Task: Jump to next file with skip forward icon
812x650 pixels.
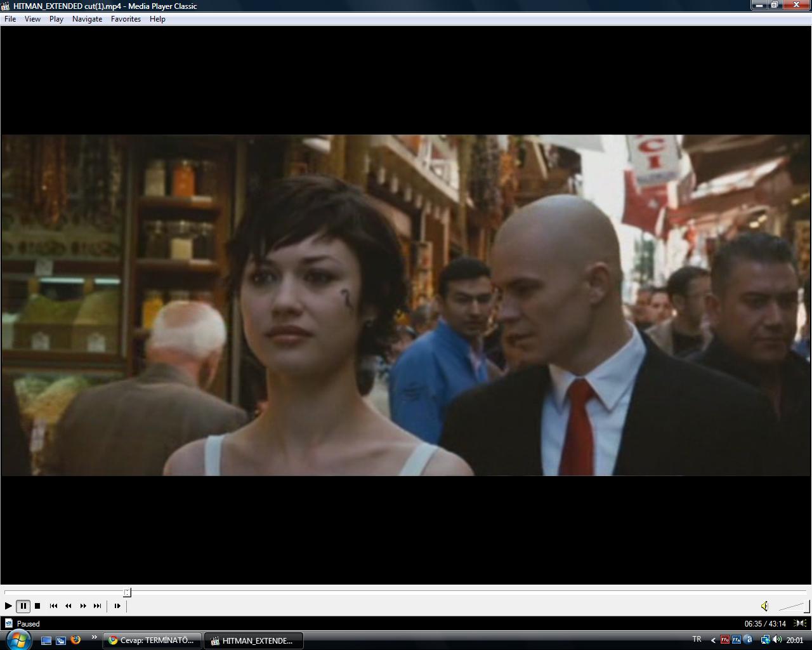Action: point(97,606)
